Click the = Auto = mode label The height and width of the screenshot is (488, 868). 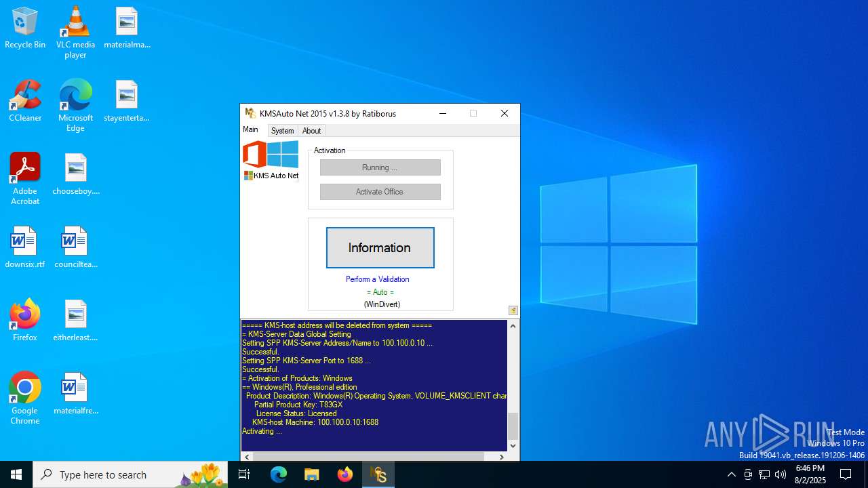[x=380, y=292]
